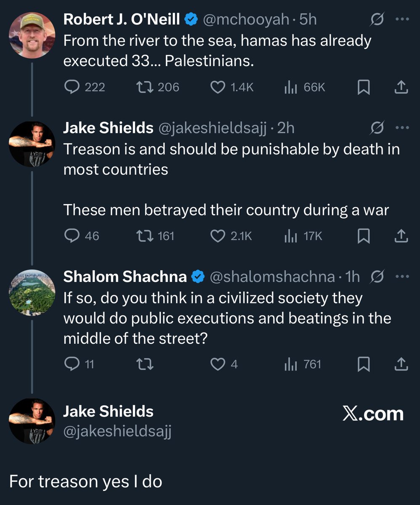Open Grok icon on O'Neill's post
The image size is (420, 505).
tap(377, 19)
